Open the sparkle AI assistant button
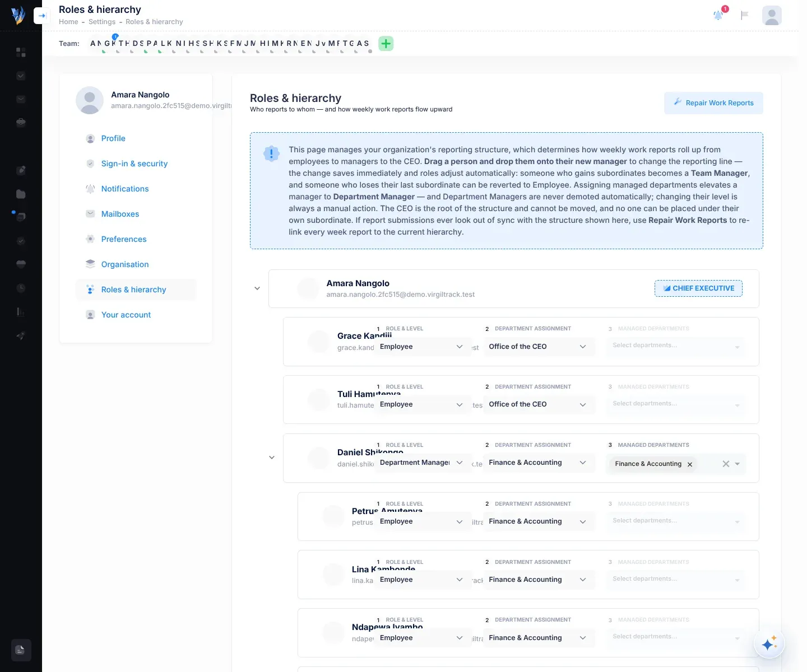This screenshot has height=672, width=807. click(769, 643)
